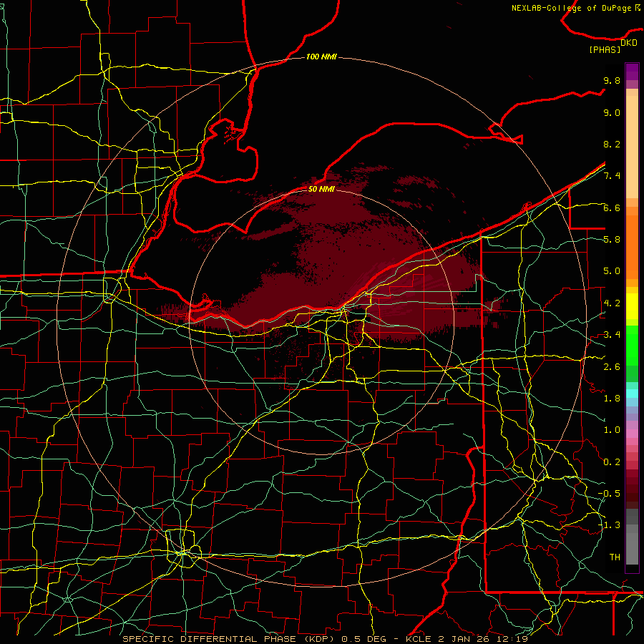This screenshot has width=644, height=644.
Task: Click the 4.2 scale label
Action: (x=612, y=303)
